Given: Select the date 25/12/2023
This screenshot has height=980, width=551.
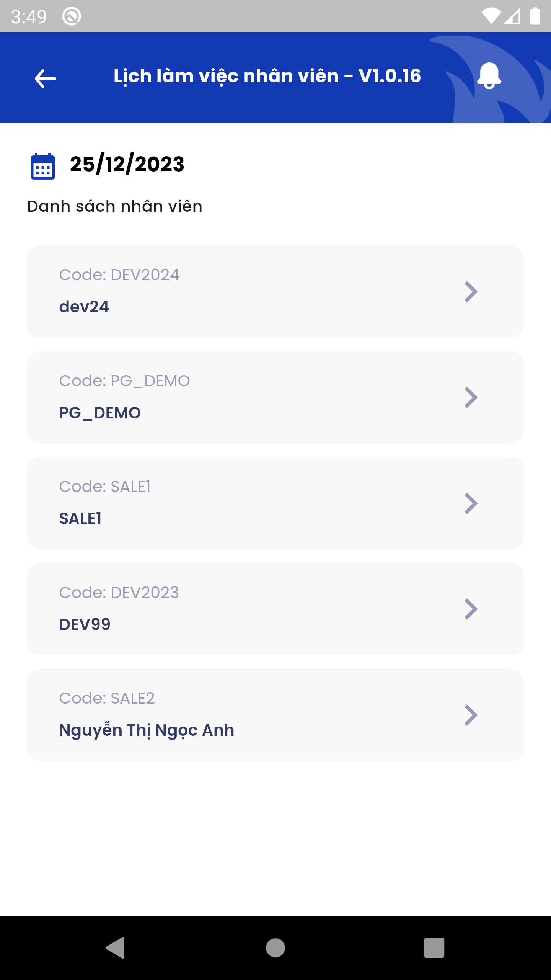Looking at the screenshot, I should tap(127, 165).
